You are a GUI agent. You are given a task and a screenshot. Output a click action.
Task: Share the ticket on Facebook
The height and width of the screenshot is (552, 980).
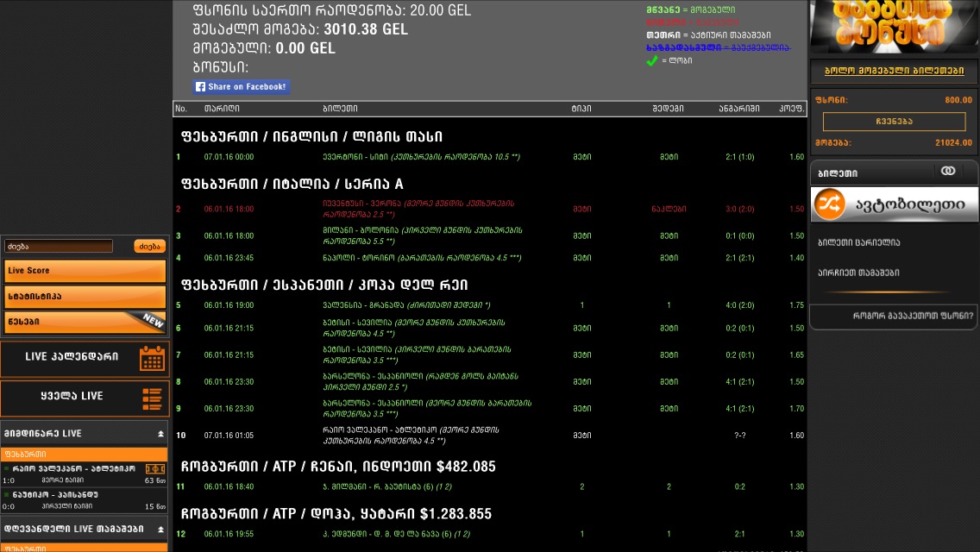(242, 87)
